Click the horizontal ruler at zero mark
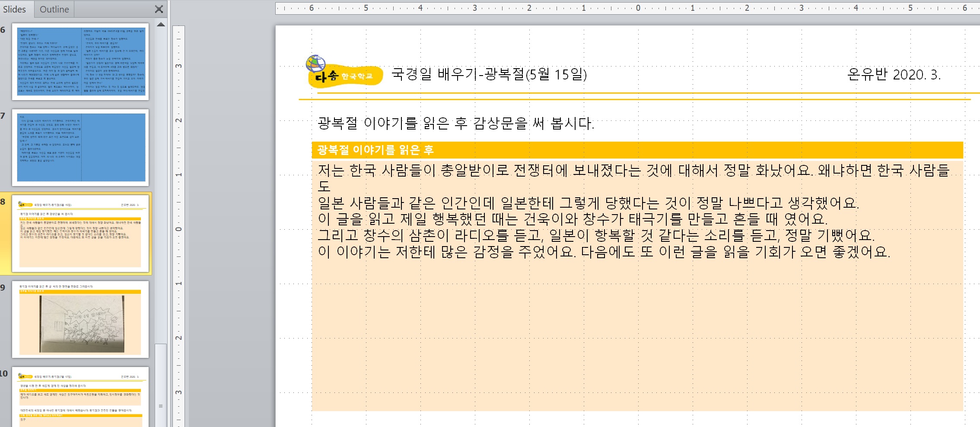 point(638,8)
